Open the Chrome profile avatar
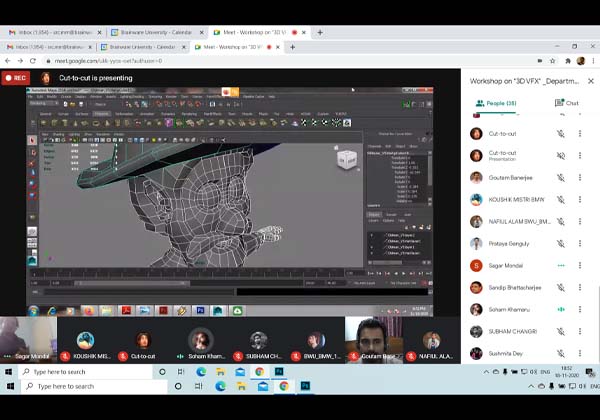 point(581,61)
